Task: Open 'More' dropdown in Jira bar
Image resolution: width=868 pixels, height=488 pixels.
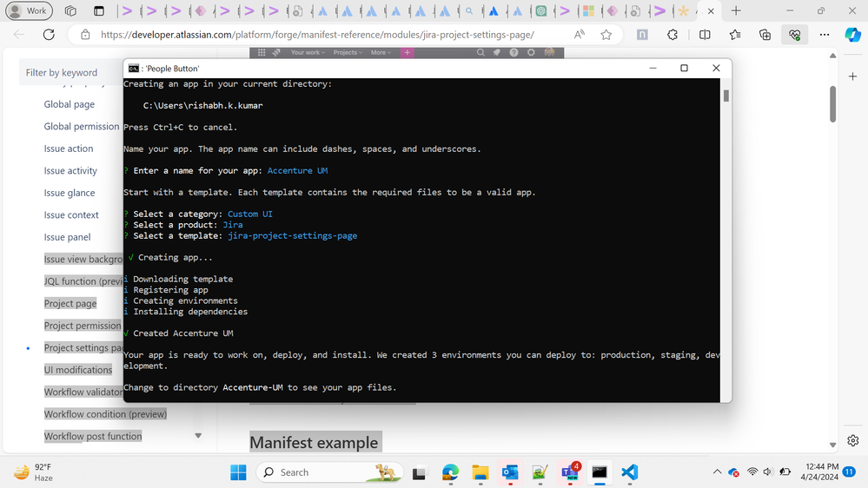Action: (381, 53)
